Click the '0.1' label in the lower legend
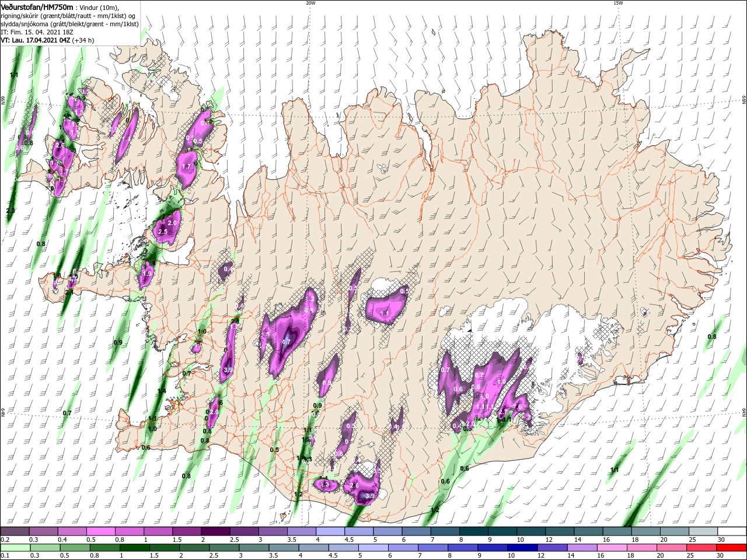 5,556
